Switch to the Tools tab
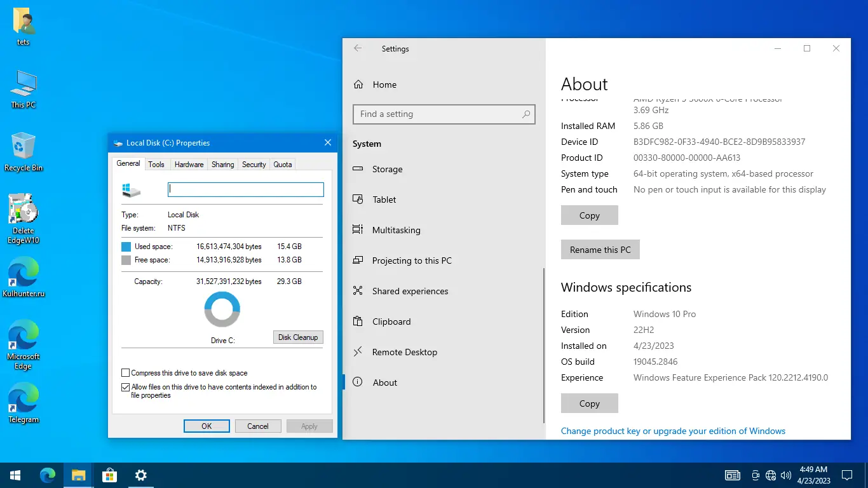868x488 pixels. point(156,165)
